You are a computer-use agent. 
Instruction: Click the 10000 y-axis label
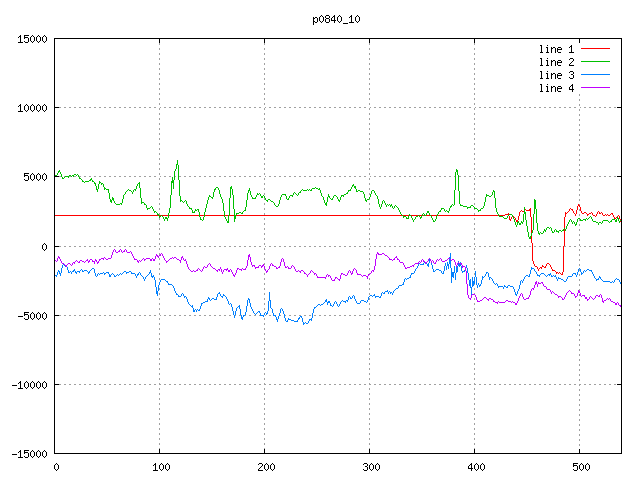click(31, 108)
